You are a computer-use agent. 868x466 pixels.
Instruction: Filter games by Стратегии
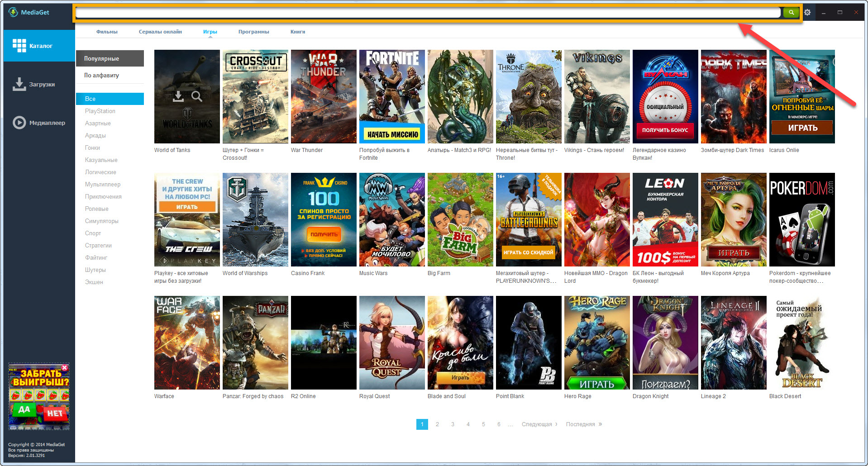(x=98, y=245)
